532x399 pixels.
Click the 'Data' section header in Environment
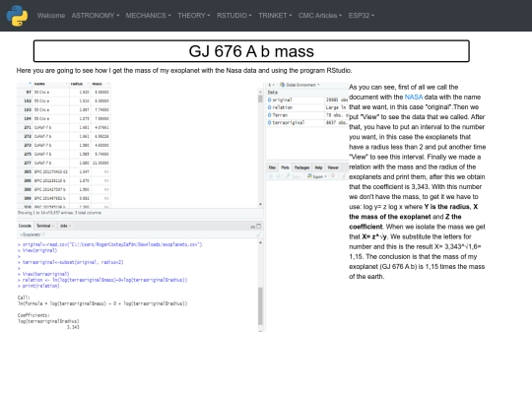click(x=273, y=93)
